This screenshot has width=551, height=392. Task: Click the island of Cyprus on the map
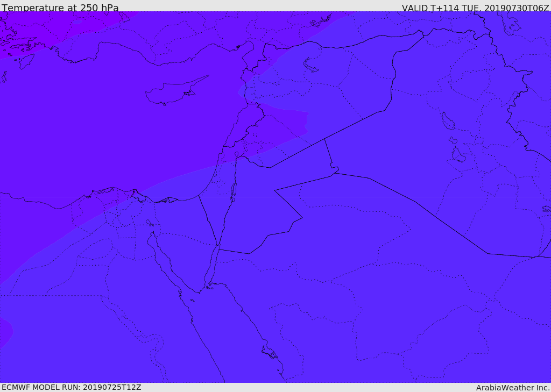coord(176,90)
